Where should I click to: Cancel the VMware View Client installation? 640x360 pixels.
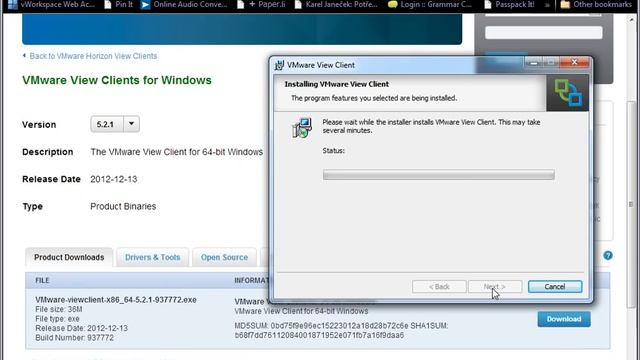[555, 287]
